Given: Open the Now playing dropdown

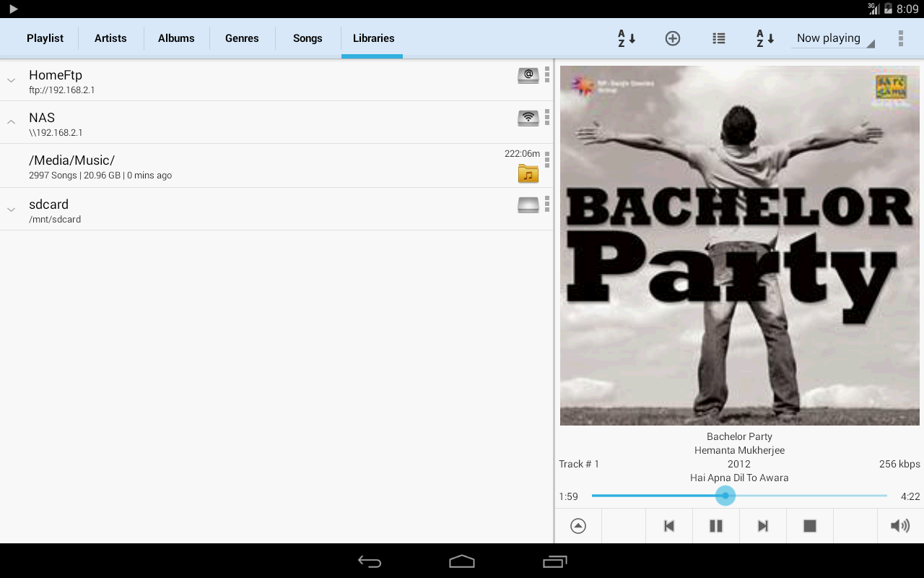Looking at the screenshot, I should pyautogui.click(x=833, y=38).
